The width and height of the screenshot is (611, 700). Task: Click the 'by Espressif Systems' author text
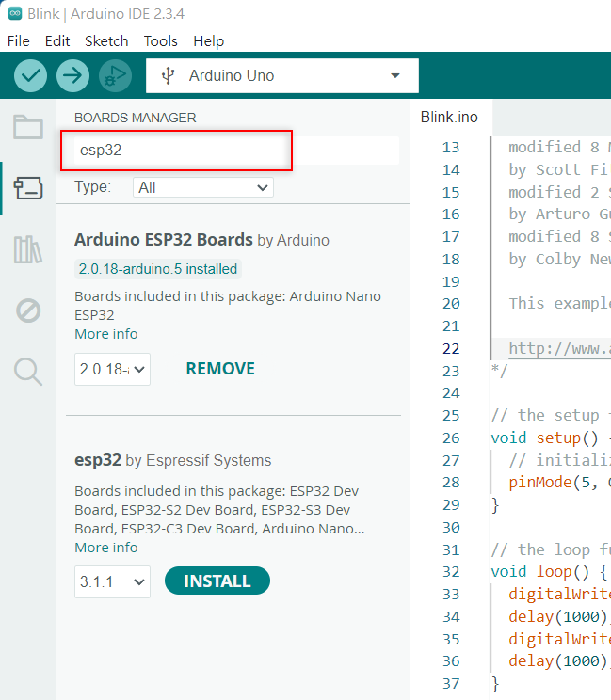(199, 460)
